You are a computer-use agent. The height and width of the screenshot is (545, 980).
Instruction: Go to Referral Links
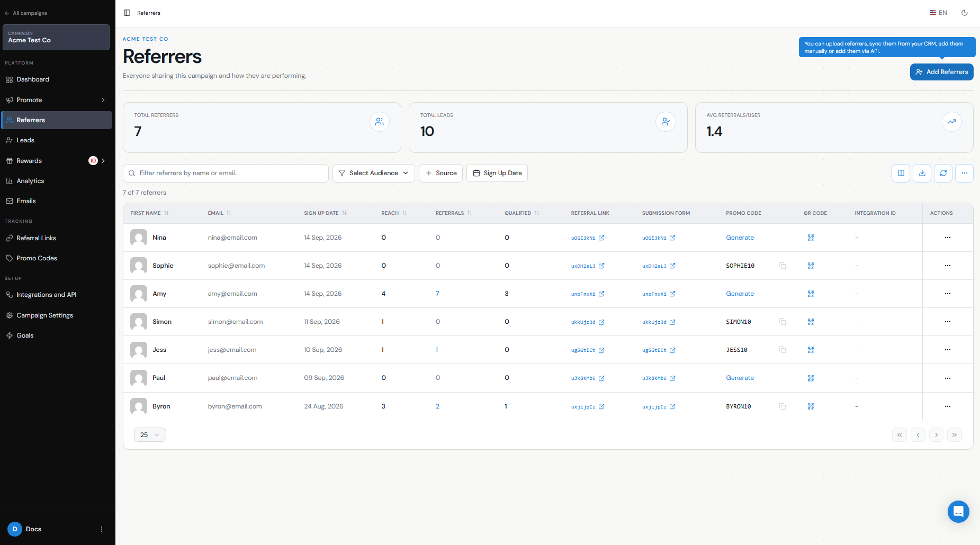click(56, 238)
